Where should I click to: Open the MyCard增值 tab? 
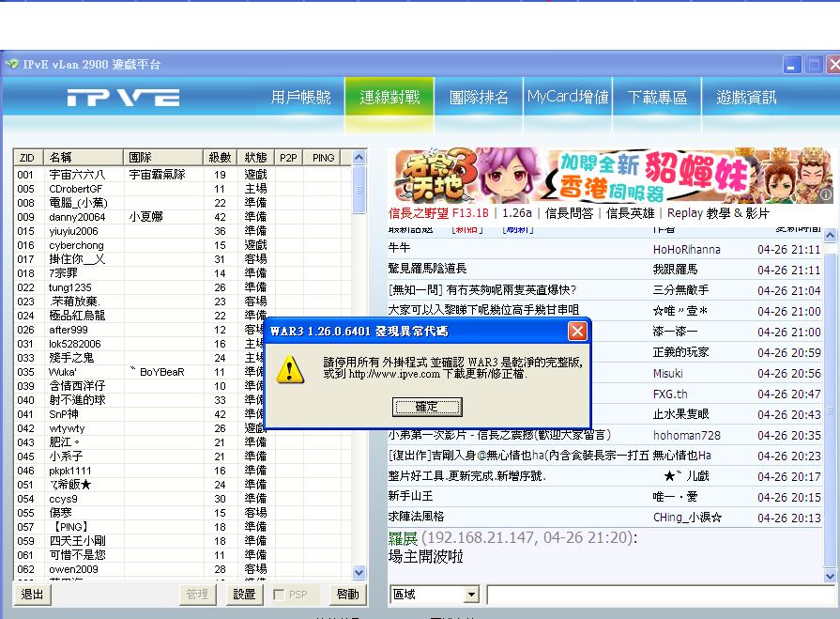coord(568,97)
